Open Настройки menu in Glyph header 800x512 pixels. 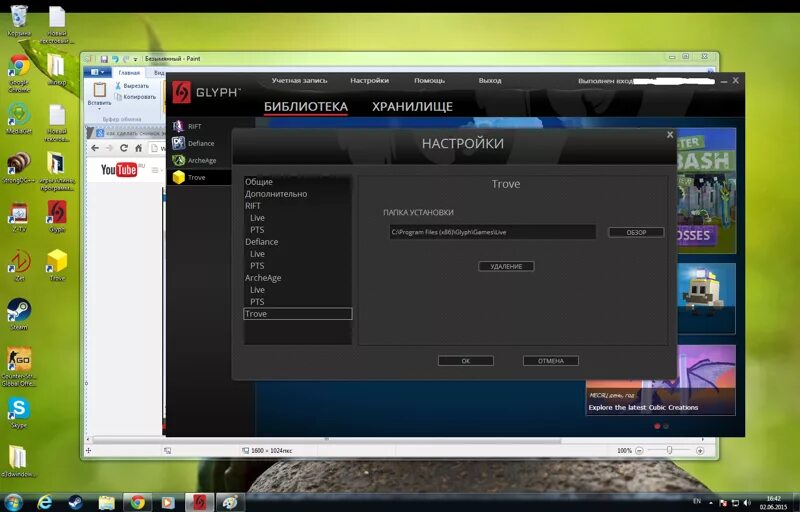tap(369, 81)
